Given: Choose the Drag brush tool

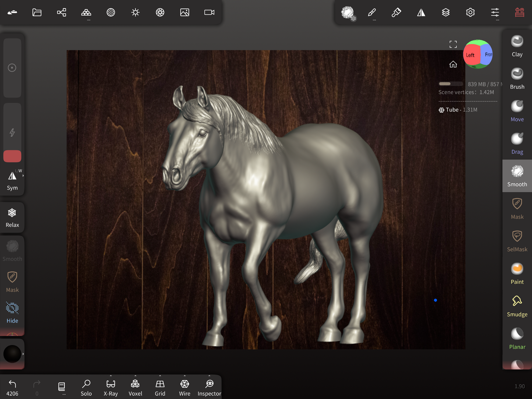Looking at the screenshot, I should tap(517, 144).
